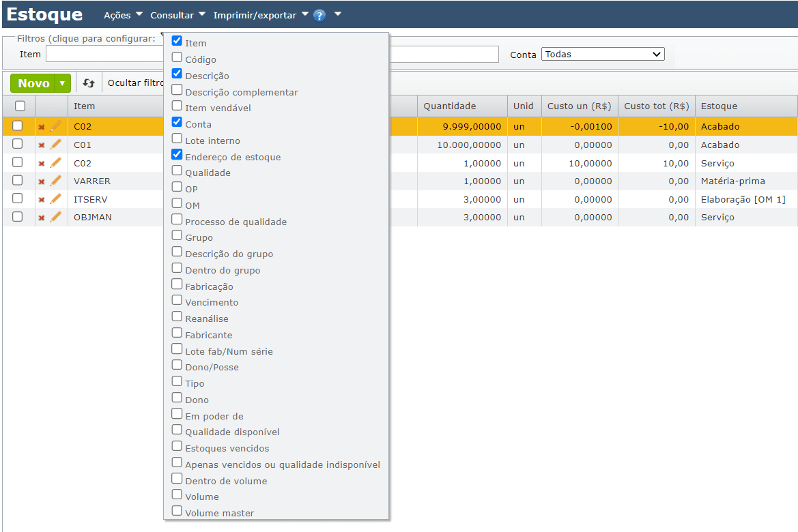The height and width of the screenshot is (532, 798).
Task: Select the checkbox for row ITSERV
Action: pyautogui.click(x=17, y=198)
